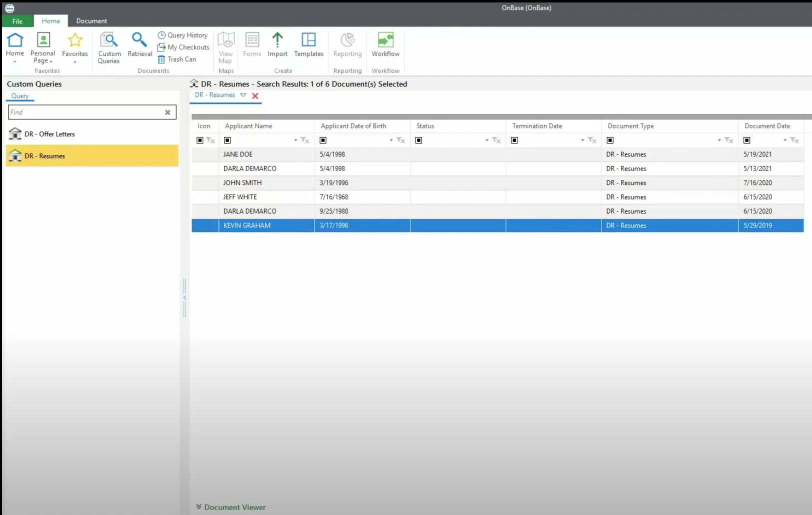Launch the Reporting dashboards icon
This screenshot has width=812, height=515.
[347, 46]
